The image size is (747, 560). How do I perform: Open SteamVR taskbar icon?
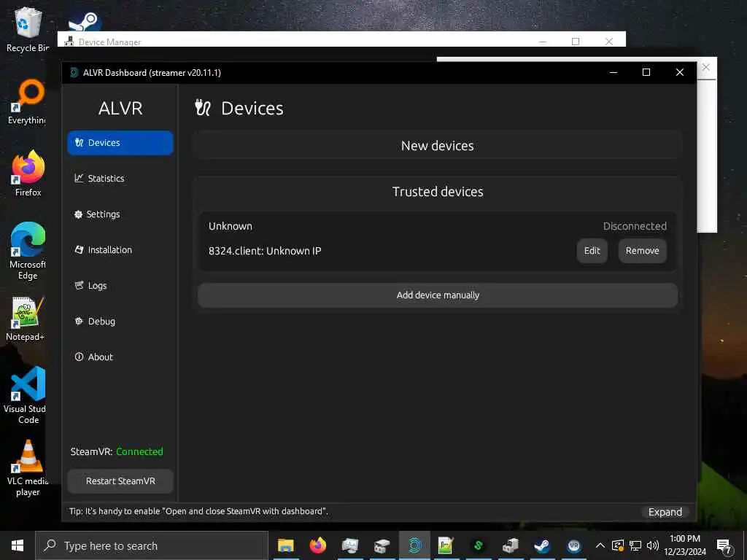coord(574,545)
